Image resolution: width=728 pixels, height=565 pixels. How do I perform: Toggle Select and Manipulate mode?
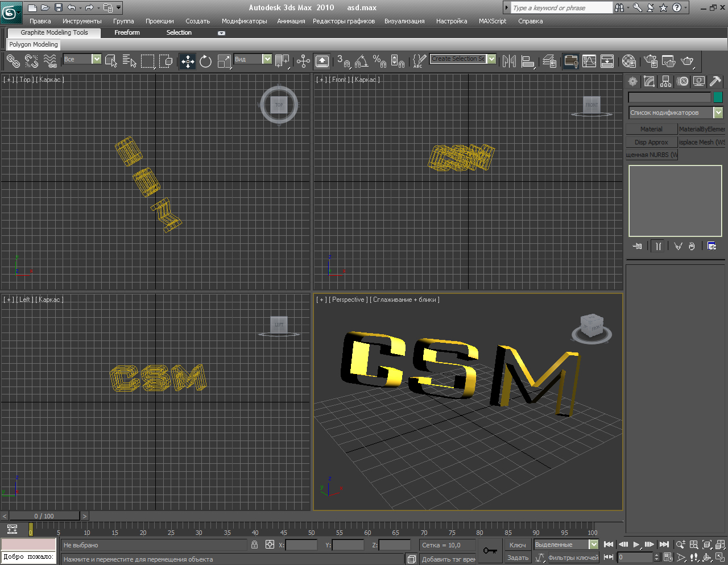click(x=303, y=61)
